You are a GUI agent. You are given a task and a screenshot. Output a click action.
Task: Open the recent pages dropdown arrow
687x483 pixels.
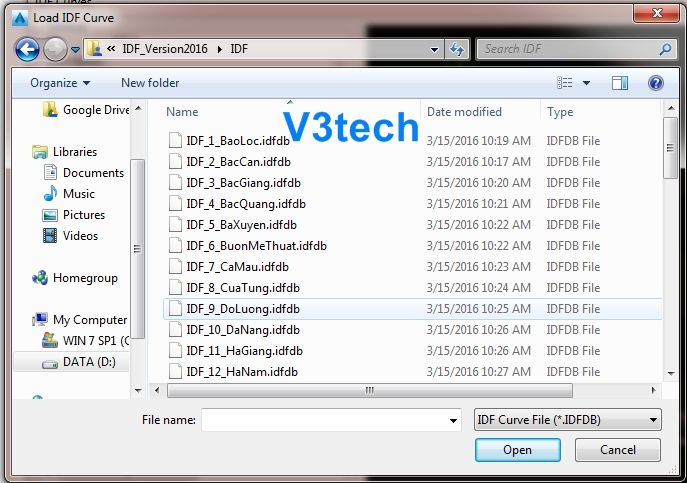75,50
